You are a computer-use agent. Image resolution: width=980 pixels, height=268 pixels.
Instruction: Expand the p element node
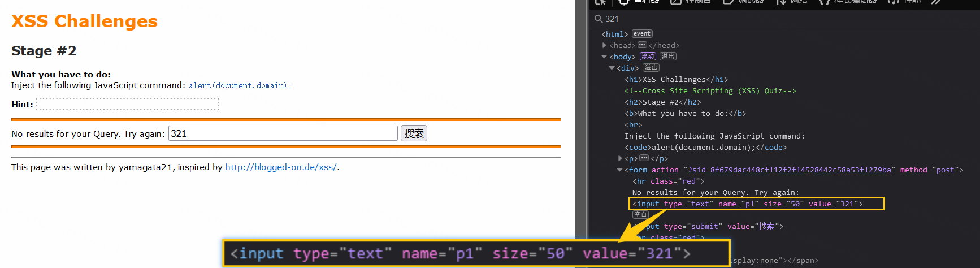click(620, 158)
